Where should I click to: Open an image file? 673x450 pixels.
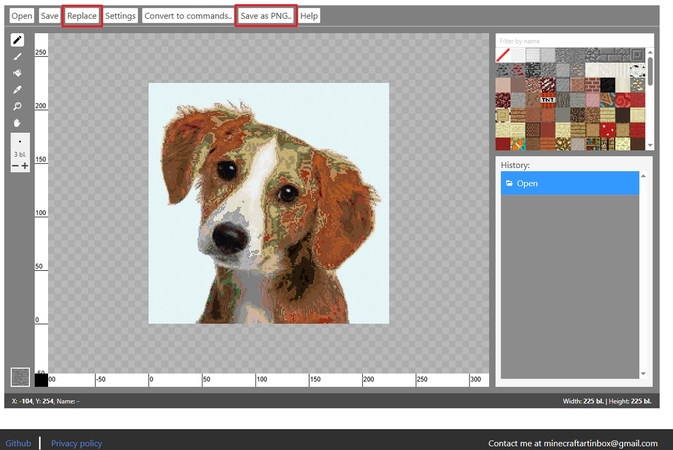pyautogui.click(x=21, y=16)
